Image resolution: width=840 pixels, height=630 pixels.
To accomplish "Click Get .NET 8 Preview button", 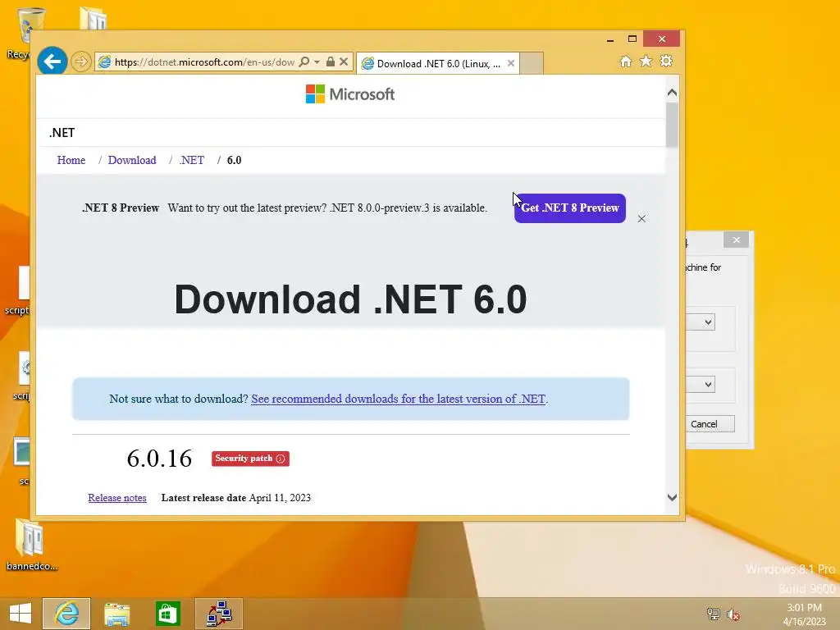I will (570, 208).
